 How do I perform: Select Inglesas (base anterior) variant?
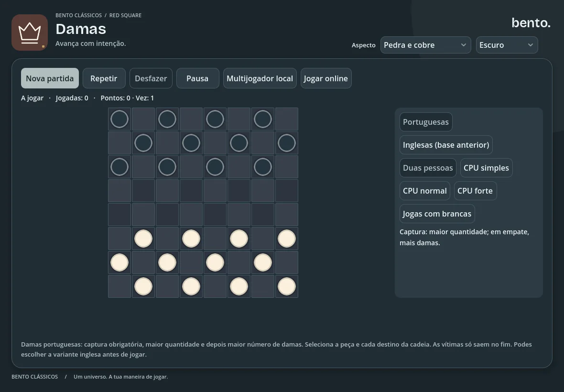click(446, 145)
